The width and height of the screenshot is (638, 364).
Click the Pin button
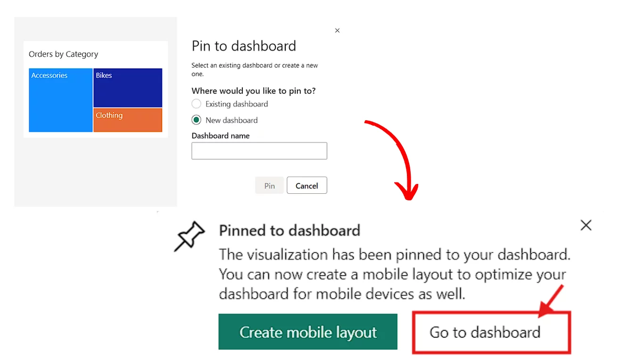tap(269, 185)
